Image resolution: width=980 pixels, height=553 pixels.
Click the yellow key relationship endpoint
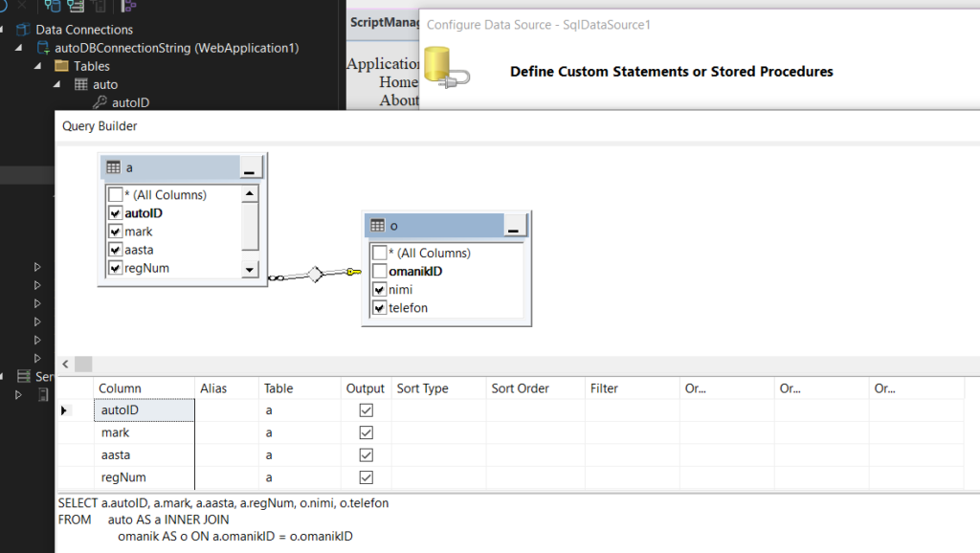click(354, 273)
